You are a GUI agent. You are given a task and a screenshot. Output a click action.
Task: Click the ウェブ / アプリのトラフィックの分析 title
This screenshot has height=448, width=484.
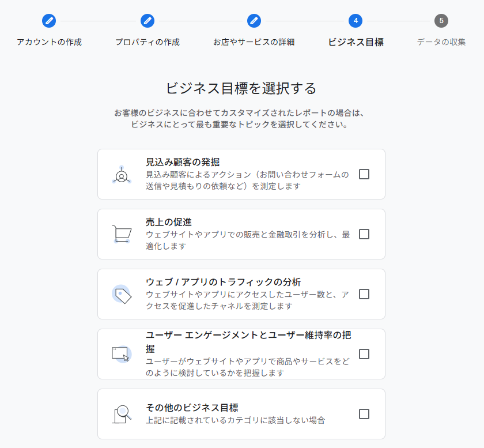click(x=223, y=282)
